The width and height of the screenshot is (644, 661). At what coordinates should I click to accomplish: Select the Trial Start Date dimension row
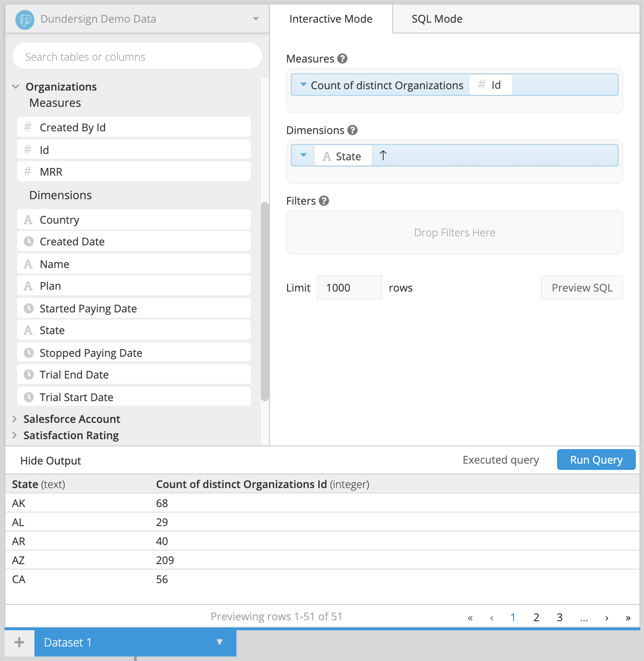coord(134,397)
